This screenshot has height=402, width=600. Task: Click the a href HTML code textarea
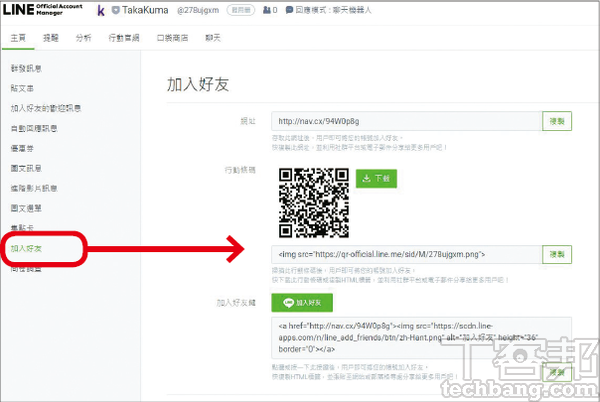click(421, 337)
